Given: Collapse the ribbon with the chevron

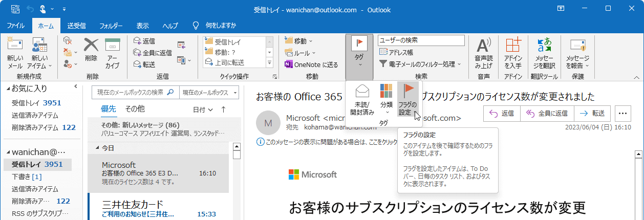Looking at the screenshot, I should coord(637,77).
